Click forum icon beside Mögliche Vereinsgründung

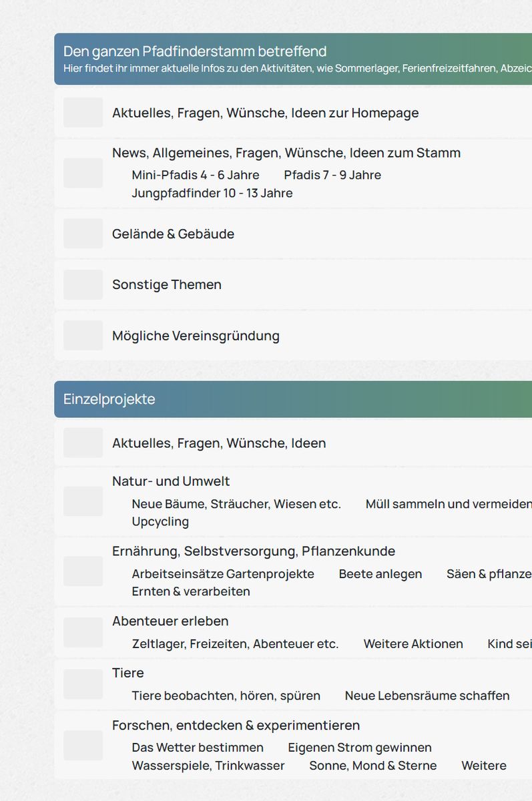(x=83, y=335)
